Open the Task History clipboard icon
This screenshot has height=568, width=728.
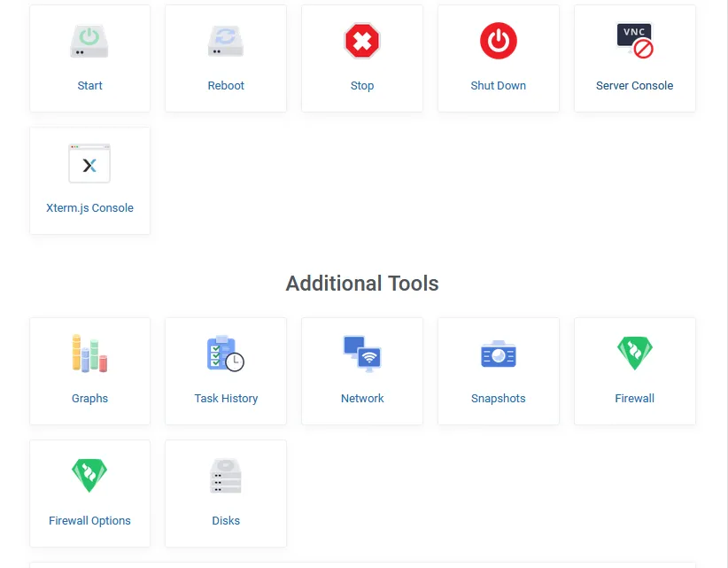(226, 354)
